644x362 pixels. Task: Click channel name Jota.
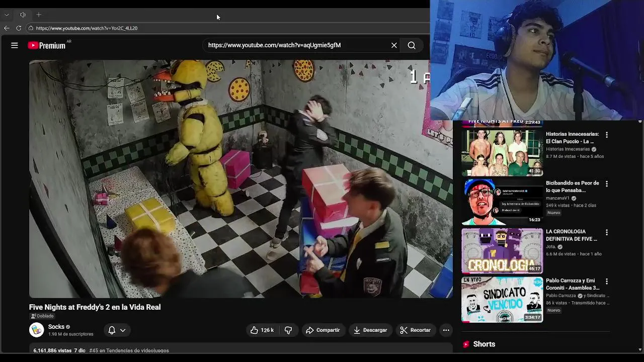[551, 247]
